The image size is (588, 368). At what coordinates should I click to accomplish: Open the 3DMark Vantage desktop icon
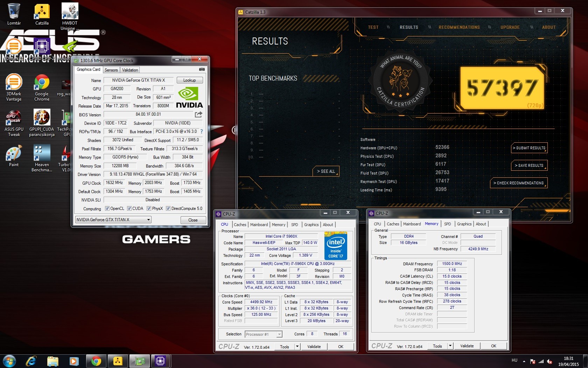tap(14, 87)
